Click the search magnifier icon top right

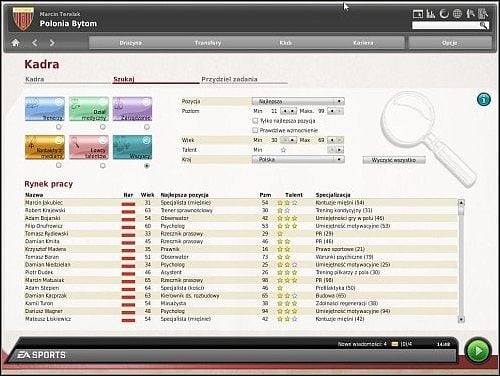(483, 25)
